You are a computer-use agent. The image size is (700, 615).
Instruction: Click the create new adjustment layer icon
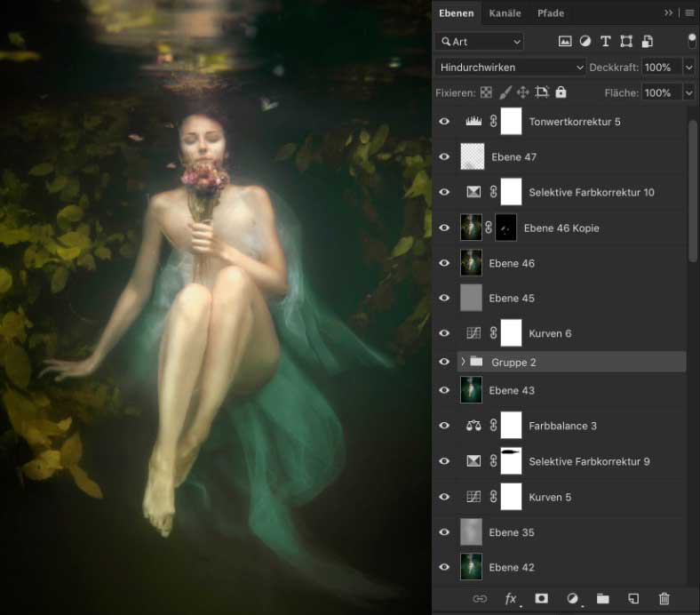click(572, 599)
